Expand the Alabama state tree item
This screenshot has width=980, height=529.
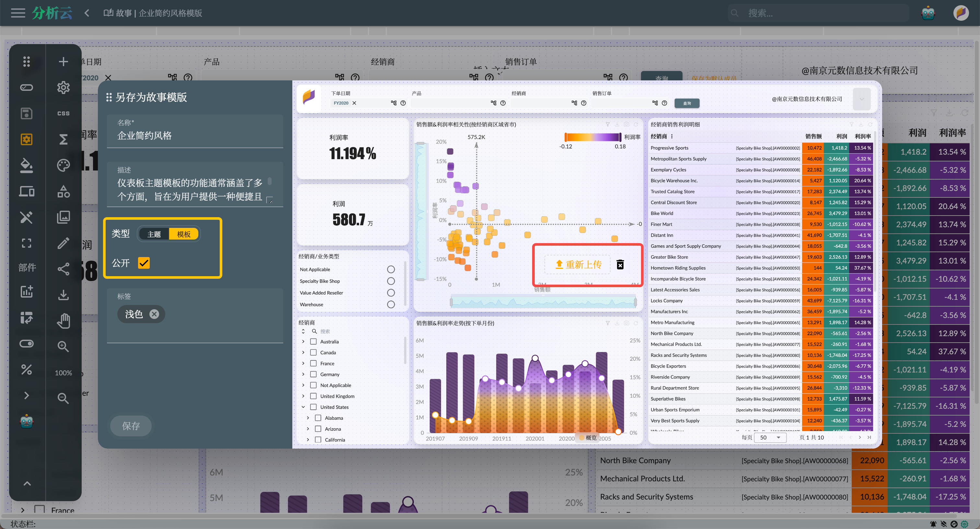tap(309, 418)
